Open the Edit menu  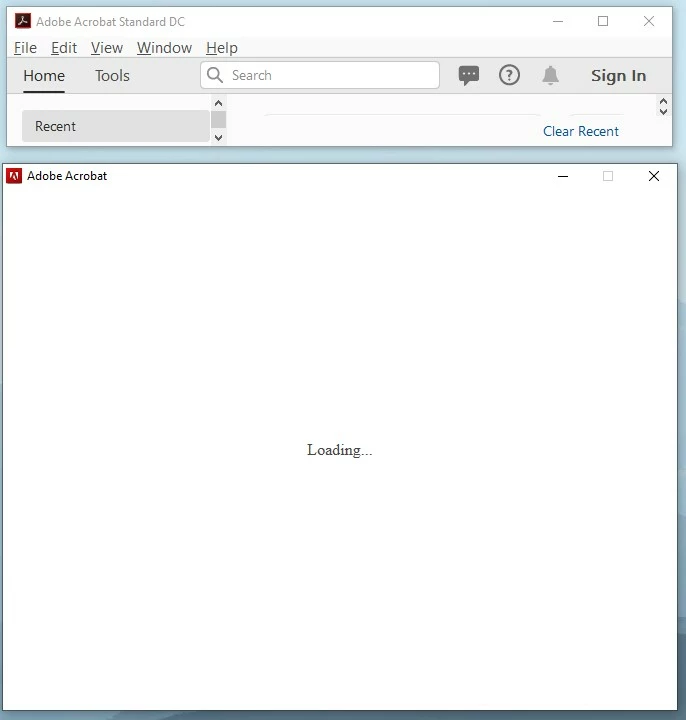pyautogui.click(x=64, y=48)
